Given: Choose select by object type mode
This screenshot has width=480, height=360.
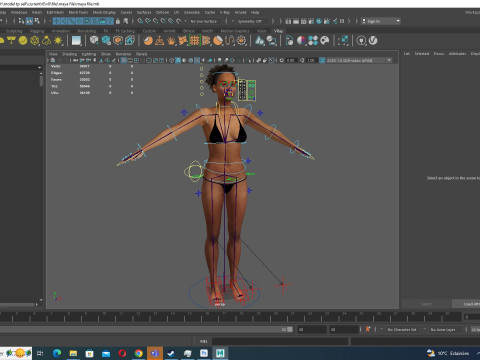Looking at the screenshot, I should [x=29, y=21].
